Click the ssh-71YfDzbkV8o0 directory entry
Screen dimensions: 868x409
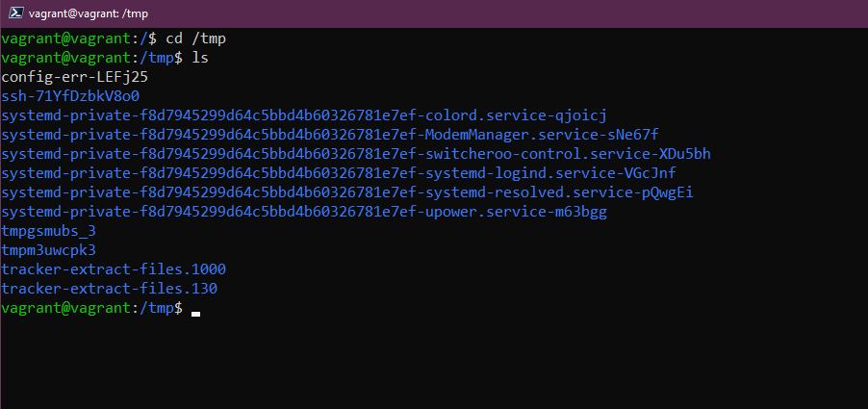70,96
